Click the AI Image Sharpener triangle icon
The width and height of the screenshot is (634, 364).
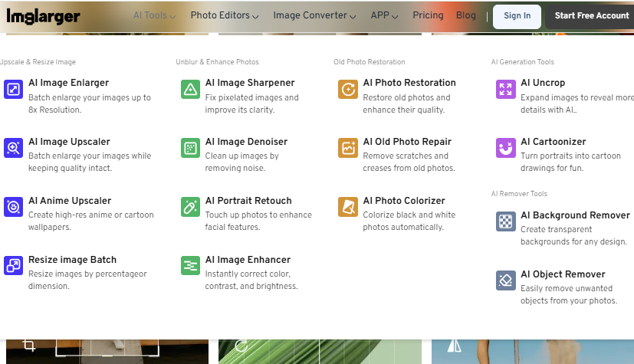[x=190, y=89]
